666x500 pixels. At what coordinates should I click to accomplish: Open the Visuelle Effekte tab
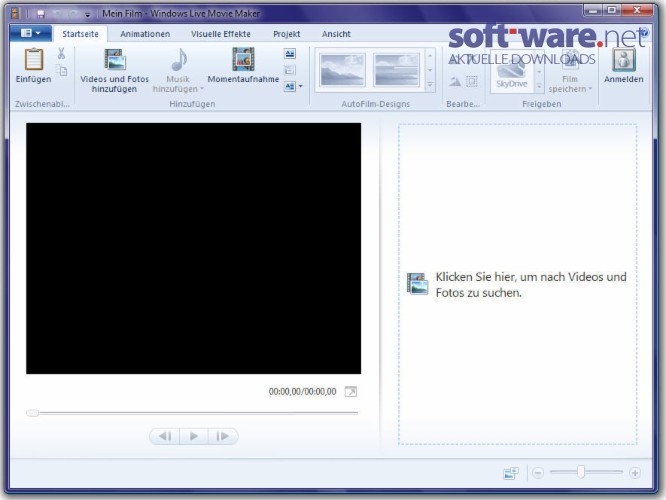click(220, 34)
